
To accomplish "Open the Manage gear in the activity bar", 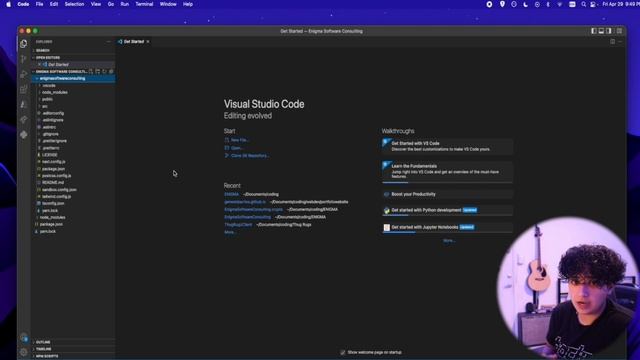I will tap(24, 352).
